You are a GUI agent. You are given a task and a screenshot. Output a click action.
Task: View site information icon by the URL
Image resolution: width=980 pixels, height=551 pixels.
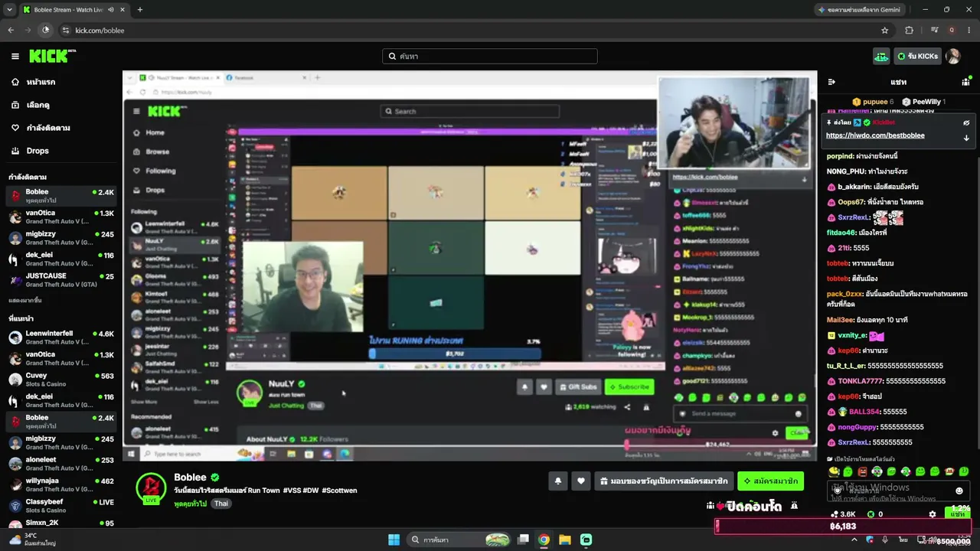[x=66, y=30]
